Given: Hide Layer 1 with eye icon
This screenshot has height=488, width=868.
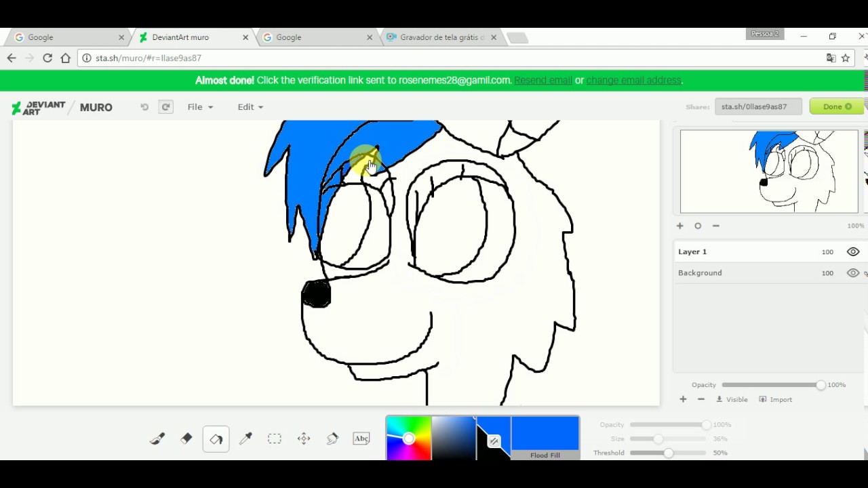Looking at the screenshot, I should tap(853, 251).
